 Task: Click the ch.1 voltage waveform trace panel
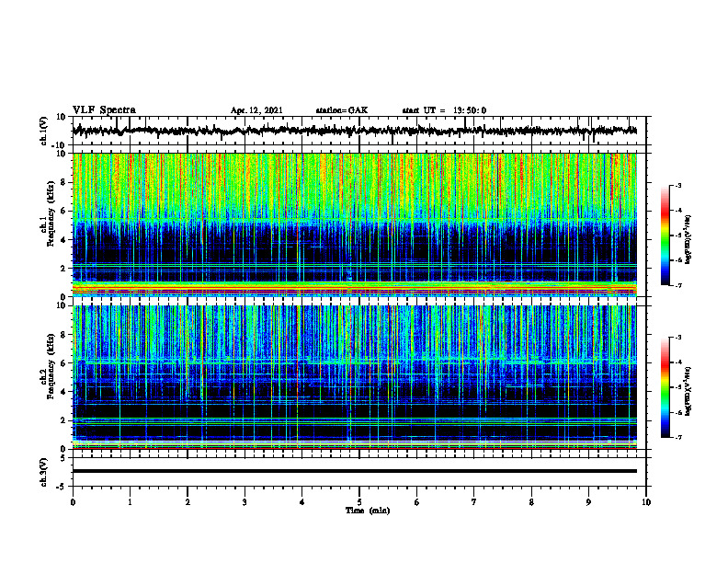[359, 131]
